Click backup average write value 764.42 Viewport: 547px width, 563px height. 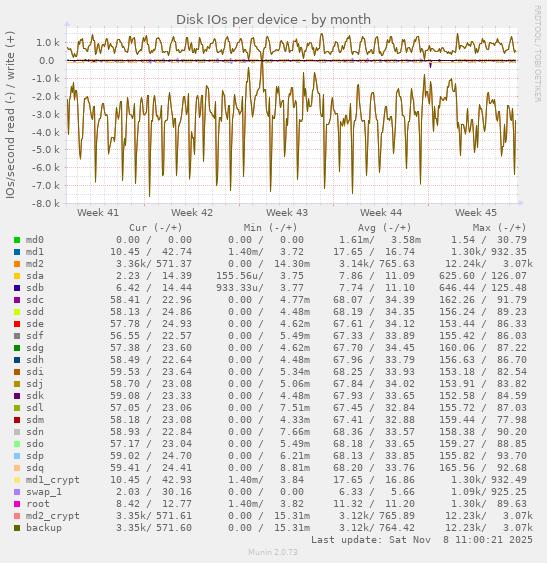pos(397,528)
